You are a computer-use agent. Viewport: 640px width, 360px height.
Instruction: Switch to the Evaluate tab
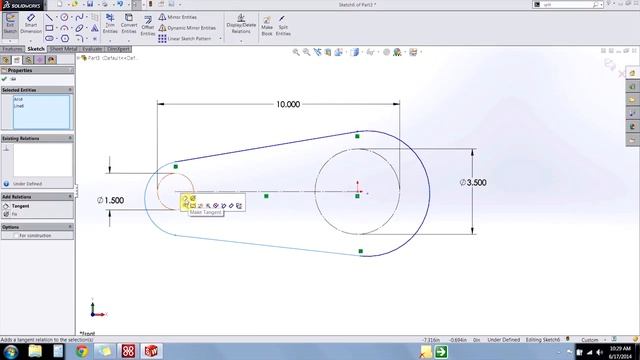(x=92, y=49)
